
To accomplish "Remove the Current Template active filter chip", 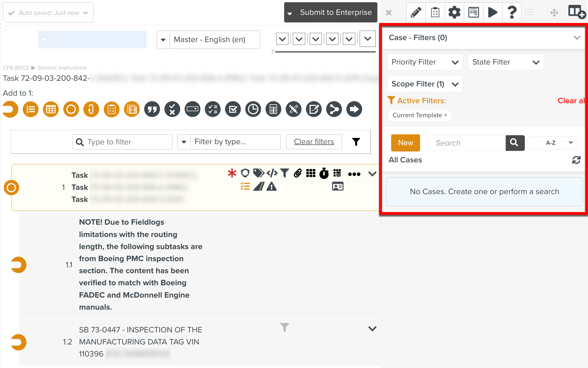I will tap(446, 115).
